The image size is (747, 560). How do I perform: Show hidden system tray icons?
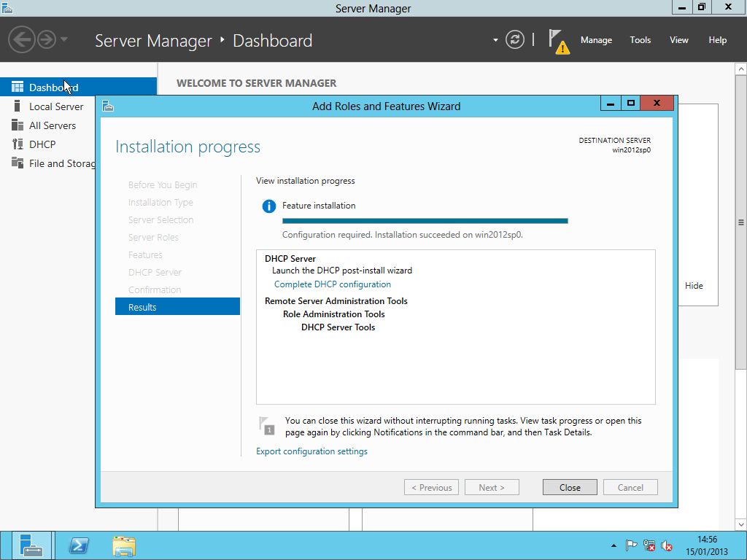pos(614,545)
